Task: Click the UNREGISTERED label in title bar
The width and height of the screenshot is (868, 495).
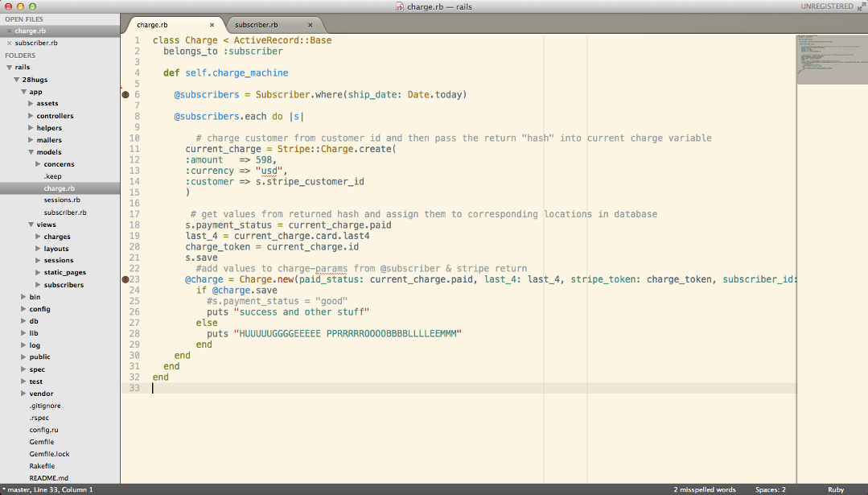Action: coord(827,6)
